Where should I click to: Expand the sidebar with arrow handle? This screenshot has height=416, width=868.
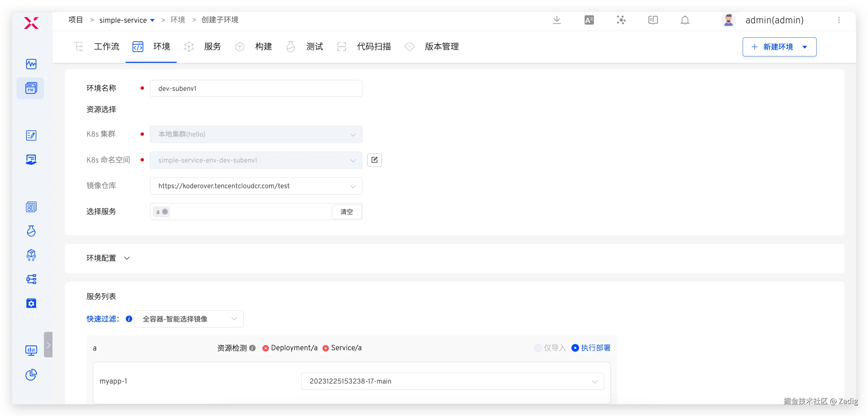pyautogui.click(x=48, y=345)
